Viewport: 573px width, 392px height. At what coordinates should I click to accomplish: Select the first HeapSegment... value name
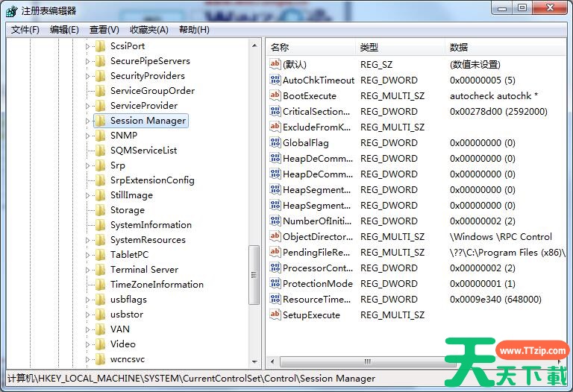[x=316, y=190]
